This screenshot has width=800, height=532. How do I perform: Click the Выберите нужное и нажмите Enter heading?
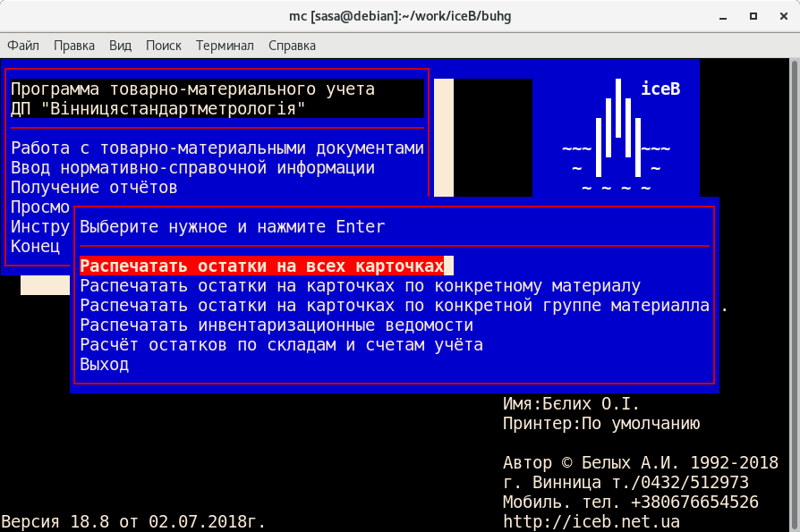click(232, 227)
